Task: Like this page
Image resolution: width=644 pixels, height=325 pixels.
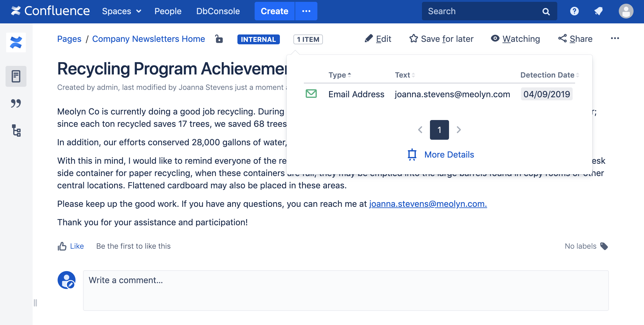Action: point(71,246)
